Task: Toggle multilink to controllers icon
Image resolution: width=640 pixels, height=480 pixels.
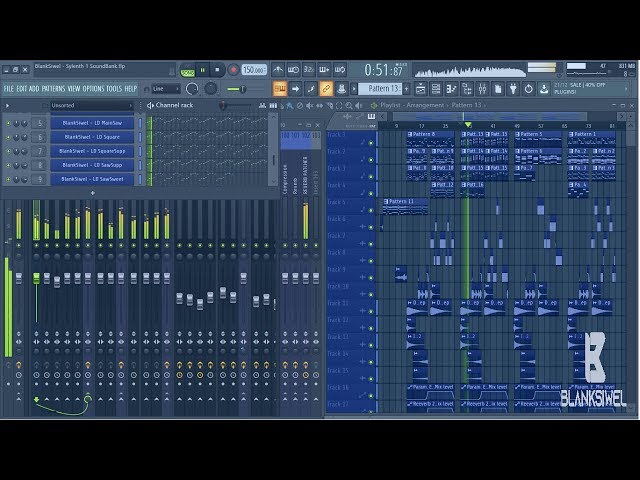Action: 311,89
